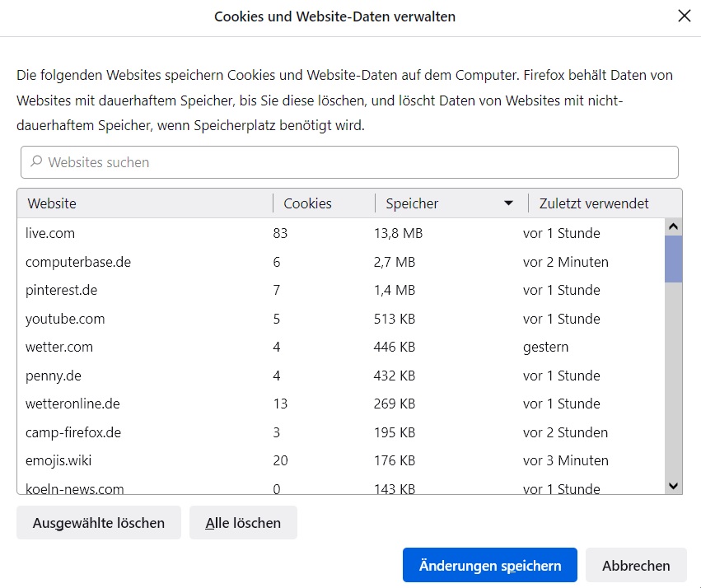
Task: Close the cookies dialog with the X
Action: tap(684, 16)
